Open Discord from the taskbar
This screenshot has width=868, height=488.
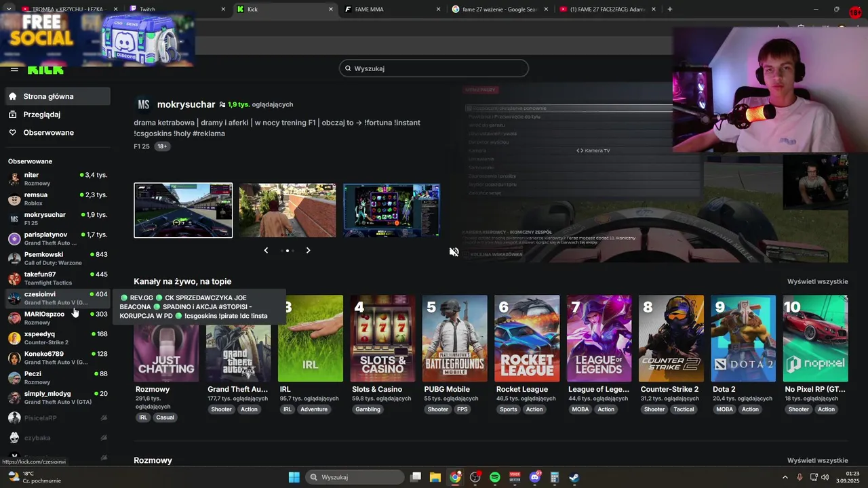point(535,477)
